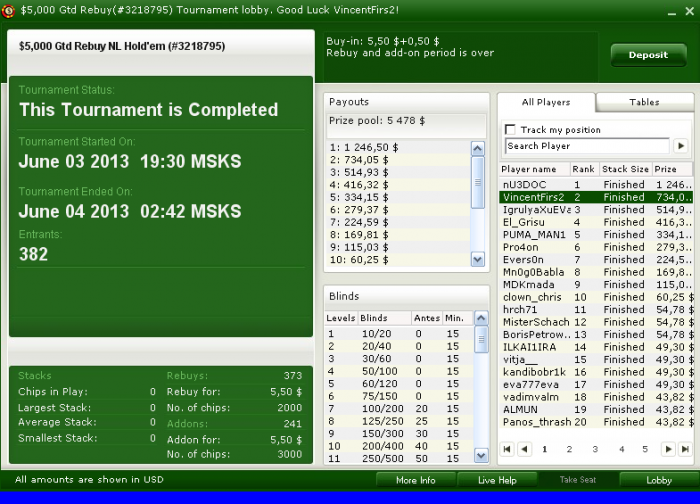Open page 3 of players list
700x504 pixels.
[595, 450]
